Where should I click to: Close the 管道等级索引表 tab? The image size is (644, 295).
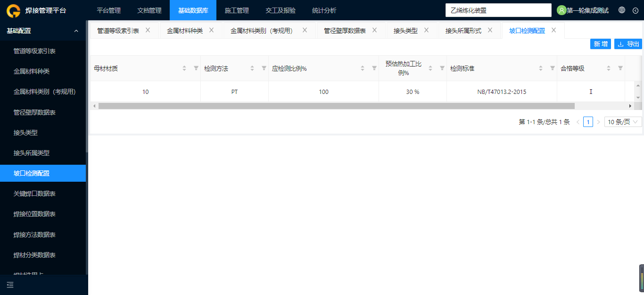[148, 30]
